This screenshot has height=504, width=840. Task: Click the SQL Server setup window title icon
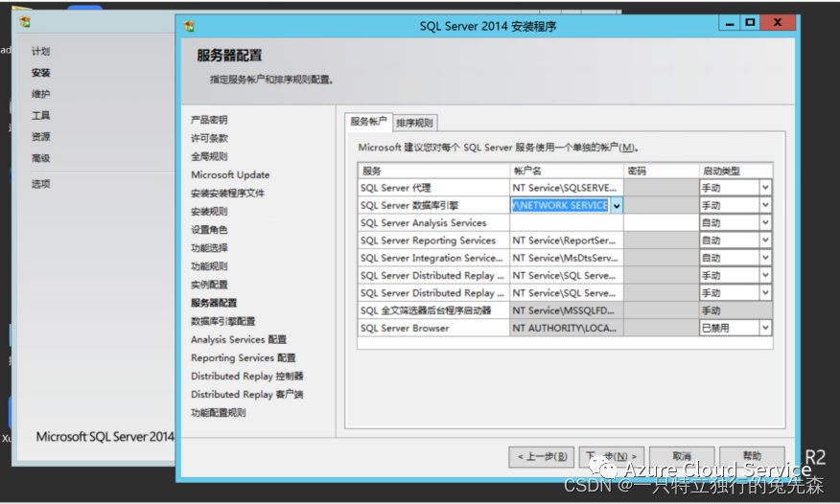189,26
